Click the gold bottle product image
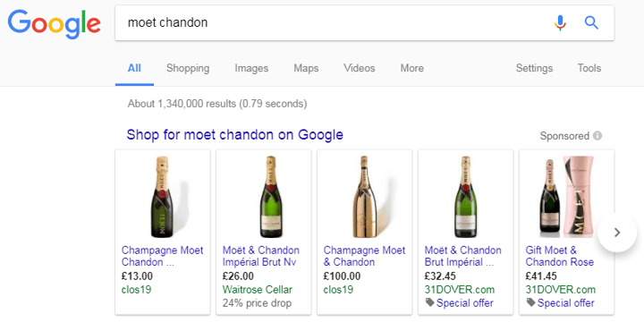This screenshot has height=331, width=644. [365, 197]
